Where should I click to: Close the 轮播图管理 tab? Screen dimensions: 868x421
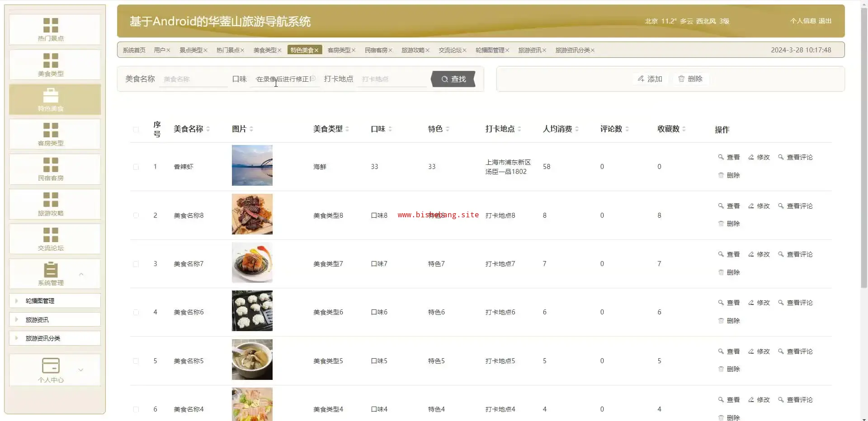[507, 50]
